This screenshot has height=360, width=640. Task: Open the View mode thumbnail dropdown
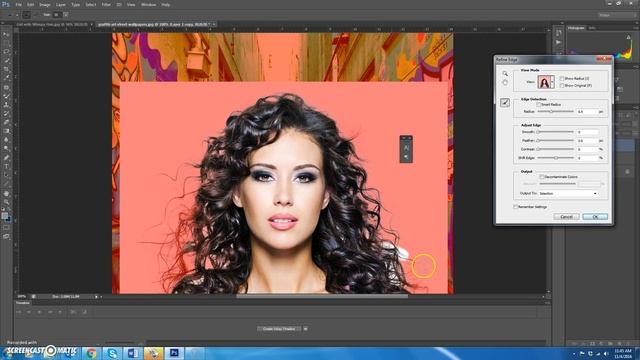553,82
